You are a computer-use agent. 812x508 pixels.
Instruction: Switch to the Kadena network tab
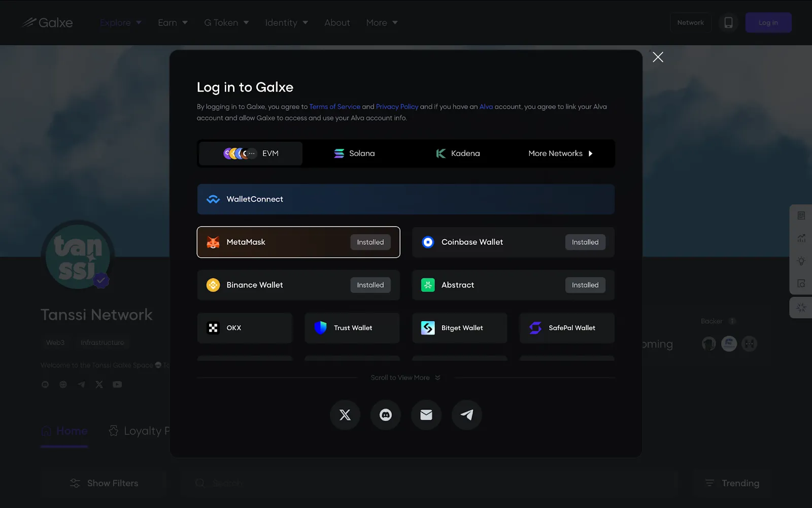coord(458,153)
